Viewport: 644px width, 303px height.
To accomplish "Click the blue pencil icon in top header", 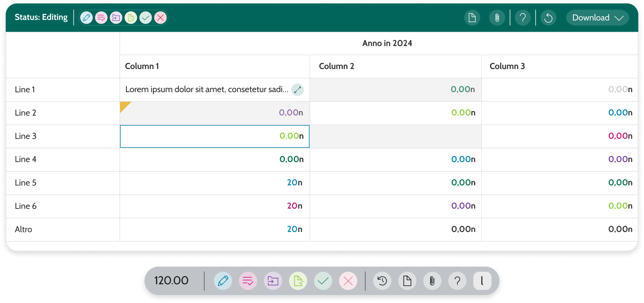I will 86,18.
